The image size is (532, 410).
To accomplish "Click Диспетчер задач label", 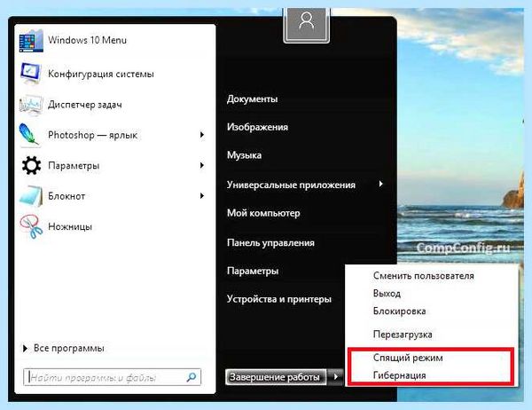I will [85, 105].
